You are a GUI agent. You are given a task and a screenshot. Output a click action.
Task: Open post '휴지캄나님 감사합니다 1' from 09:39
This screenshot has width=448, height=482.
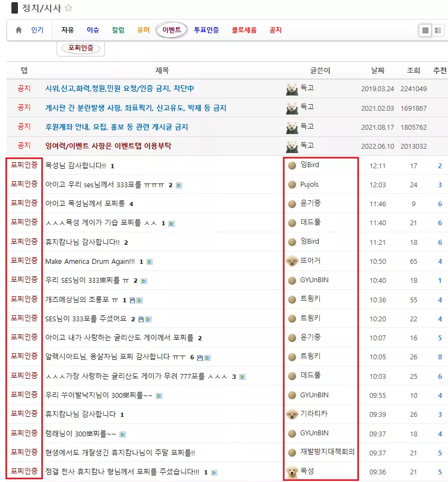coord(80,414)
